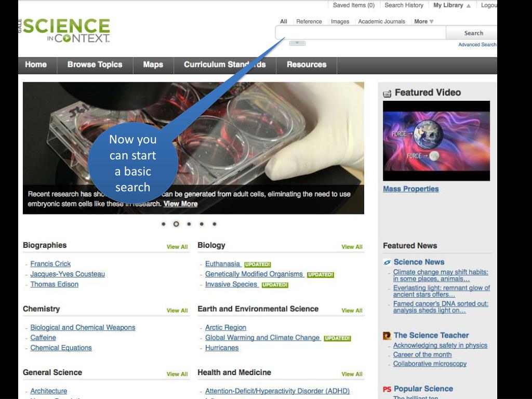Open the Hurricanes topic
This screenshot has width=532, height=399.
222,348
